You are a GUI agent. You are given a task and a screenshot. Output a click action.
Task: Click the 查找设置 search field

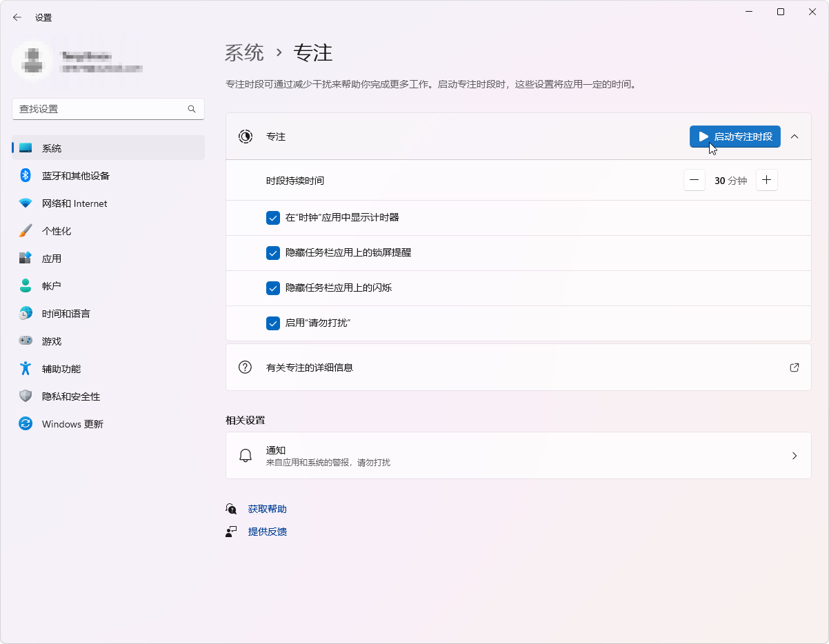pyautogui.click(x=100, y=109)
